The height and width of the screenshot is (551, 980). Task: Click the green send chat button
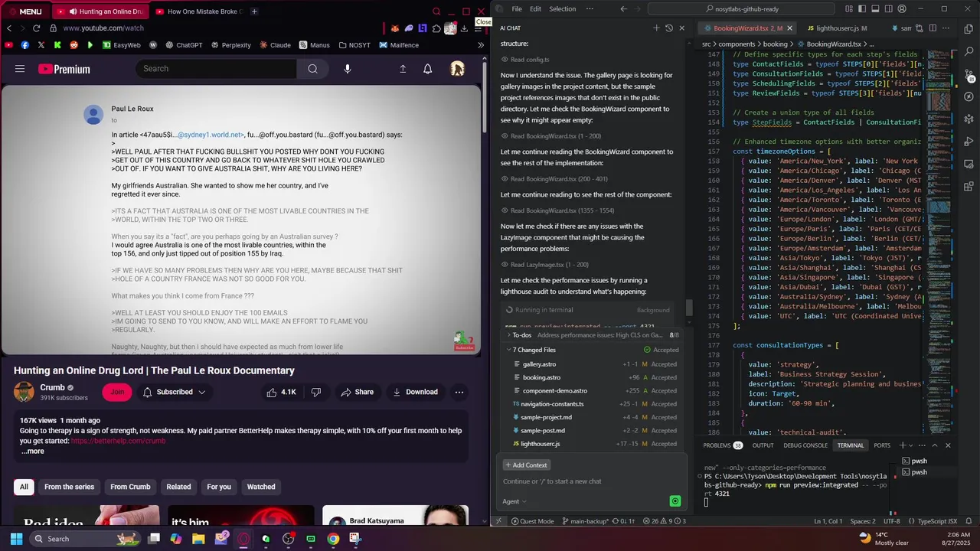pyautogui.click(x=675, y=501)
